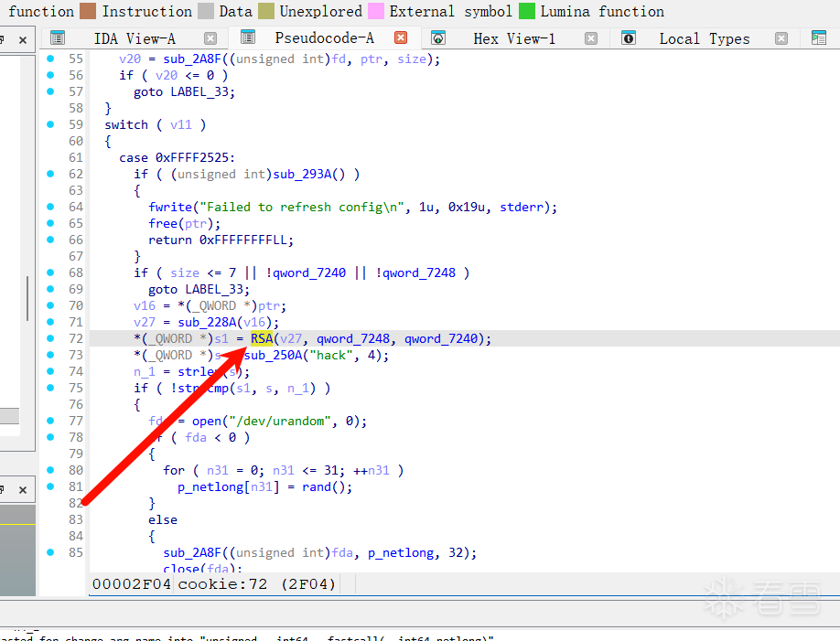Click the highlighted RSA function name
This screenshot has height=641, width=840.
[x=262, y=338]
